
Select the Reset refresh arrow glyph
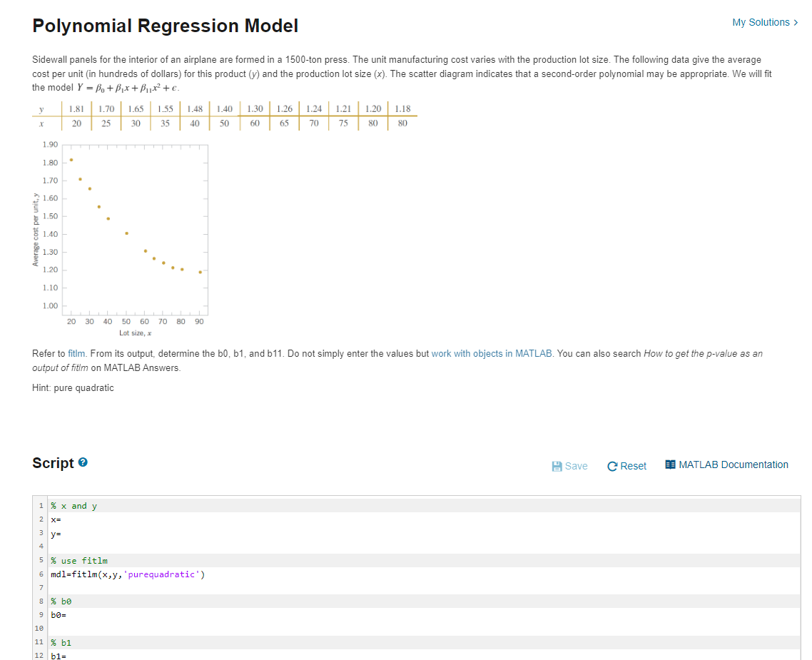pyautogui.click(x=611, y=465)
